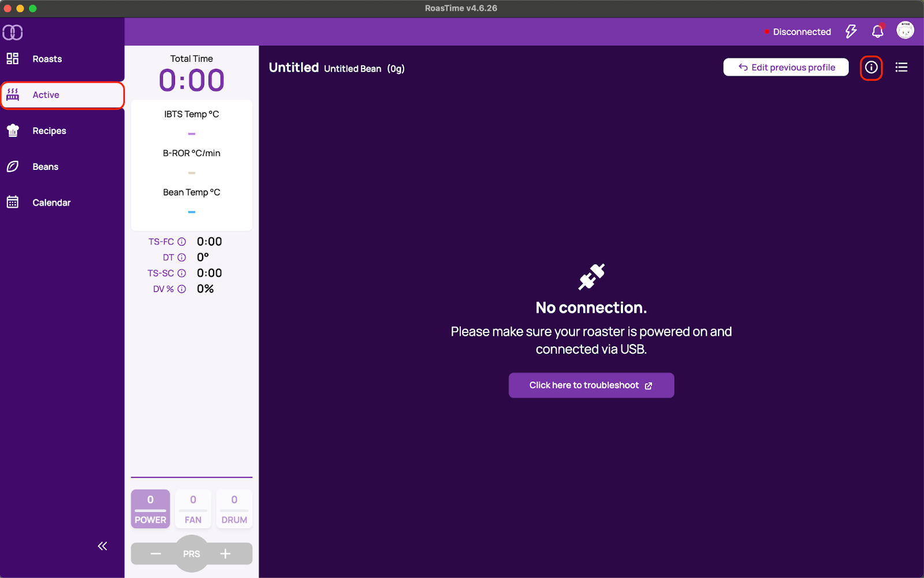Click the (0g) weight label
Viewport: 924px width, 578px height.
pos(396,69)
